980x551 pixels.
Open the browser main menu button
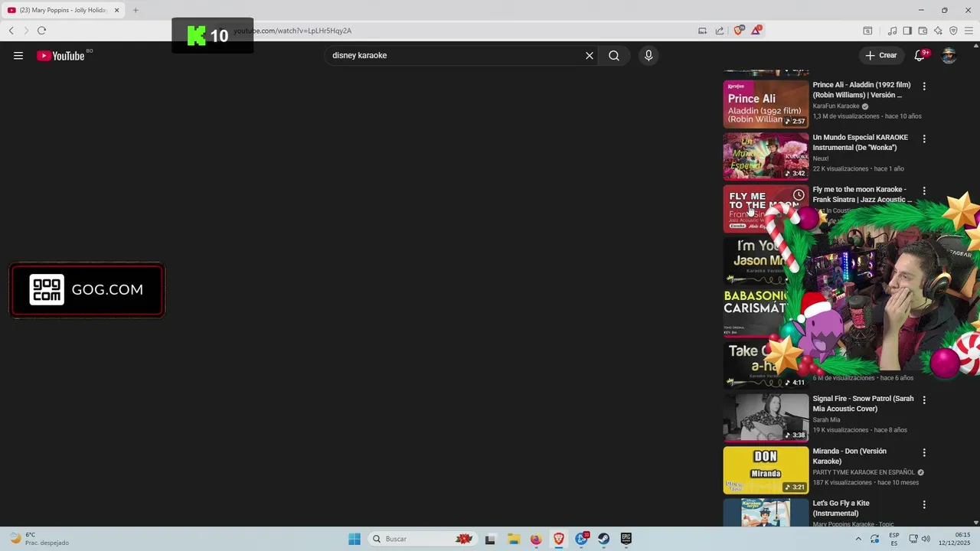[x=969, y=31]
